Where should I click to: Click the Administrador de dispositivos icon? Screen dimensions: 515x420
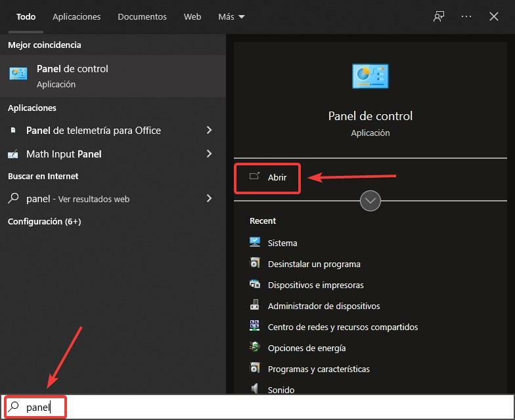(x=255, y=304)
